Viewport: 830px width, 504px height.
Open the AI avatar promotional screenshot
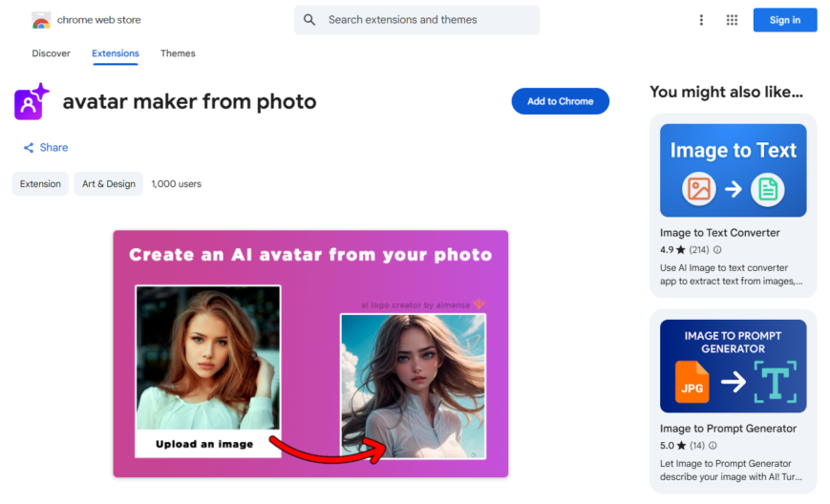point(310,354)
